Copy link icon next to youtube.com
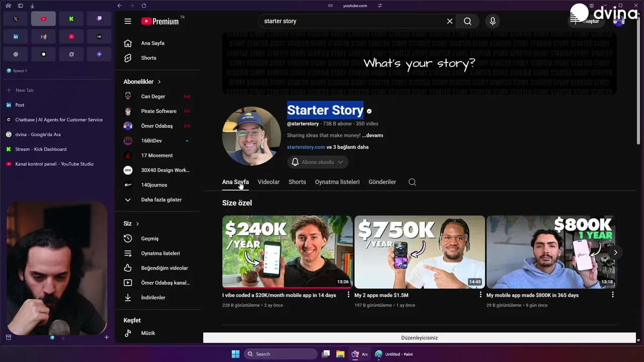 pos(330,6)
